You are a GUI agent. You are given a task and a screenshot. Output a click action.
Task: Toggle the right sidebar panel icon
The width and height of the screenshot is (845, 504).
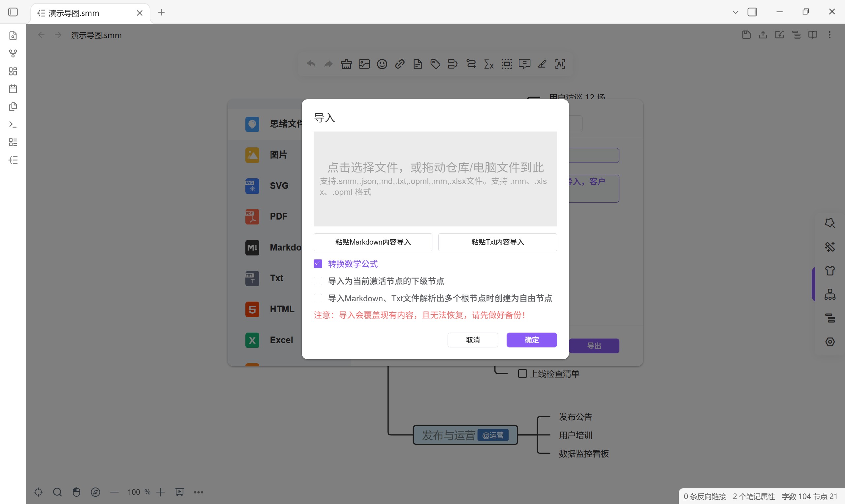pos(752,12)
